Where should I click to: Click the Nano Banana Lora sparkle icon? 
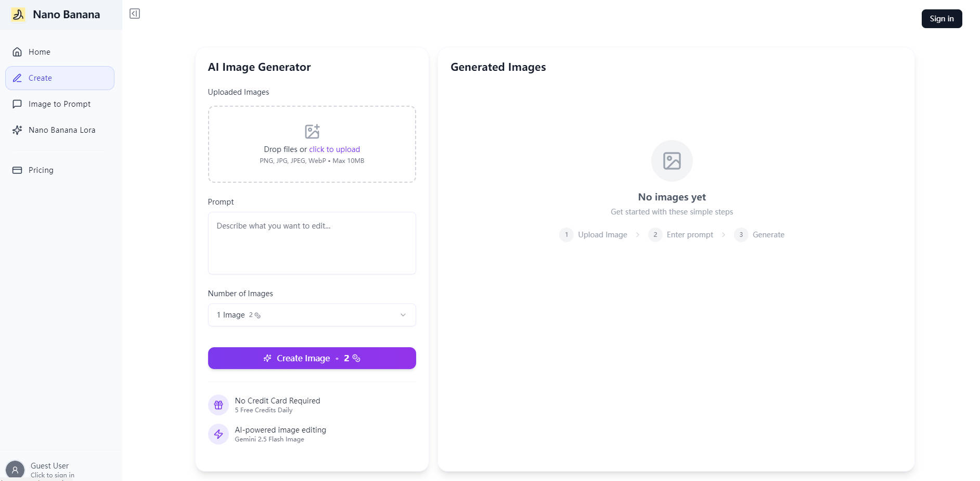[17, 130]
